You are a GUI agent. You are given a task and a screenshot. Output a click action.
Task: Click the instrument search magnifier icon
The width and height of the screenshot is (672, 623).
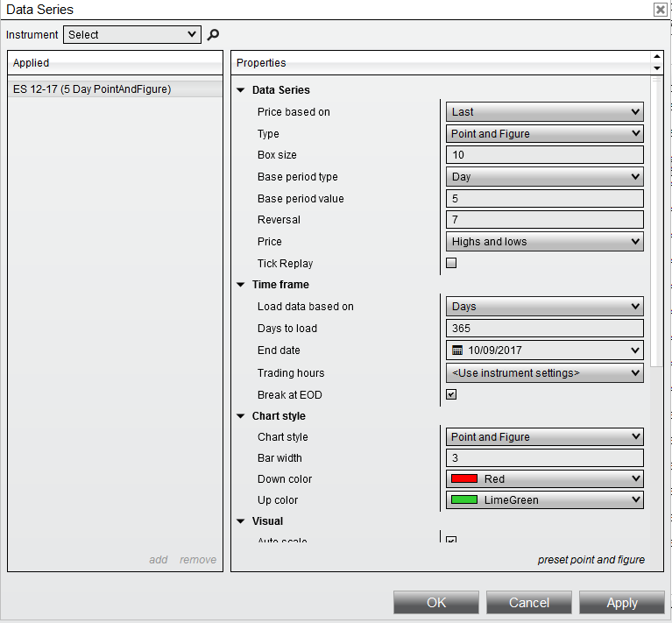(x=213, y=35)
